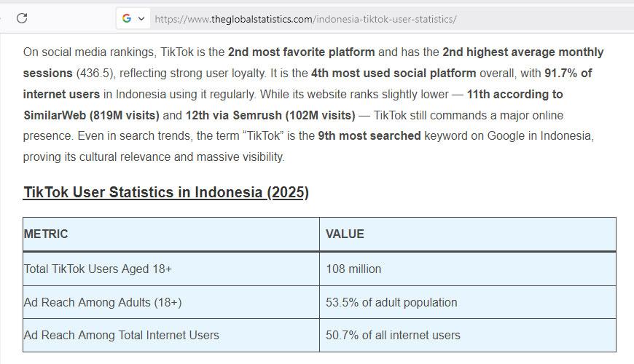This screenshot has height=364, width=634.
Task: Select the VALUE column header
Action: click(468, 234)
